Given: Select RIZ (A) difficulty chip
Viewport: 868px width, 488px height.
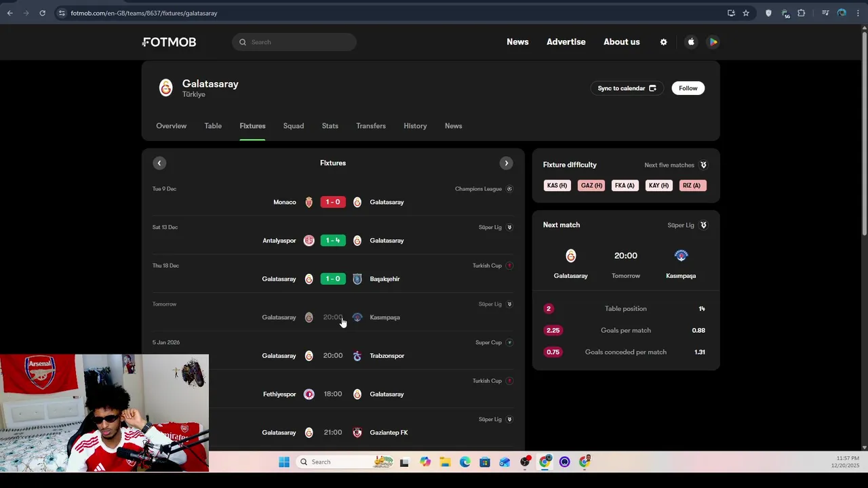Looking at the screenshot, I should (692, 186).
